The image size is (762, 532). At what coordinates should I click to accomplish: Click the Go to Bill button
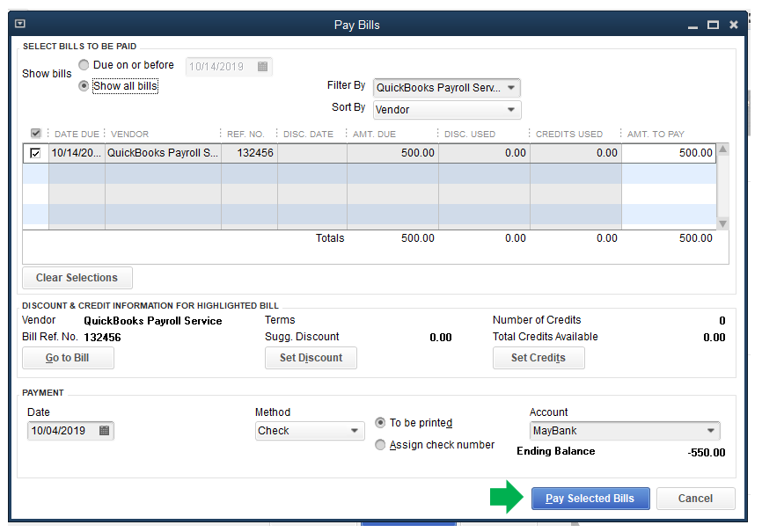coord(68,358)
